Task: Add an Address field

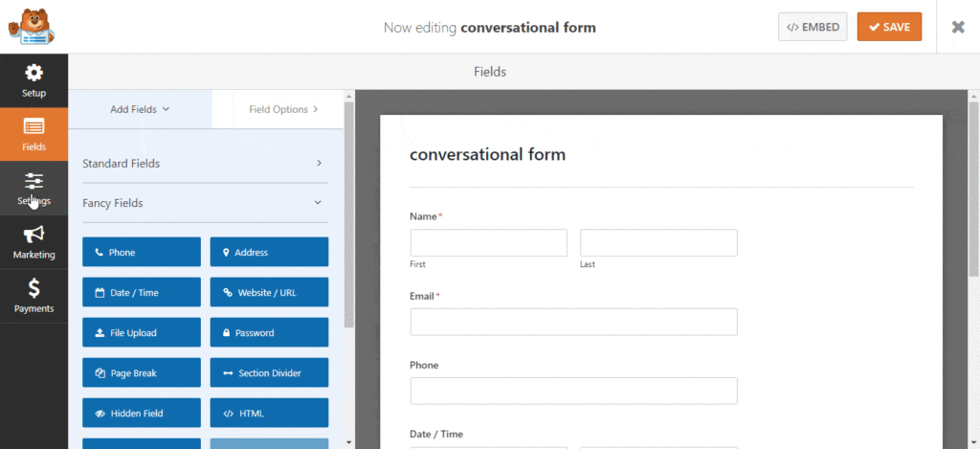Action: (x=269, y=252)
